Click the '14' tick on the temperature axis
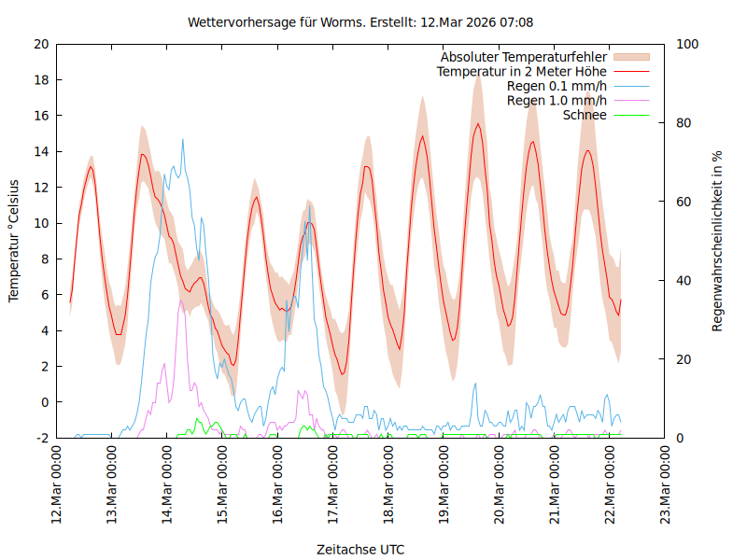Image resolution: width=747 pixels, height=560 pixels. click(x=41, y=151)
